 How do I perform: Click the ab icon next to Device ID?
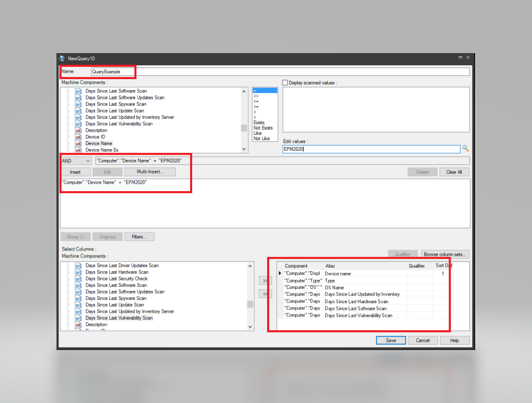coord(77,136)
